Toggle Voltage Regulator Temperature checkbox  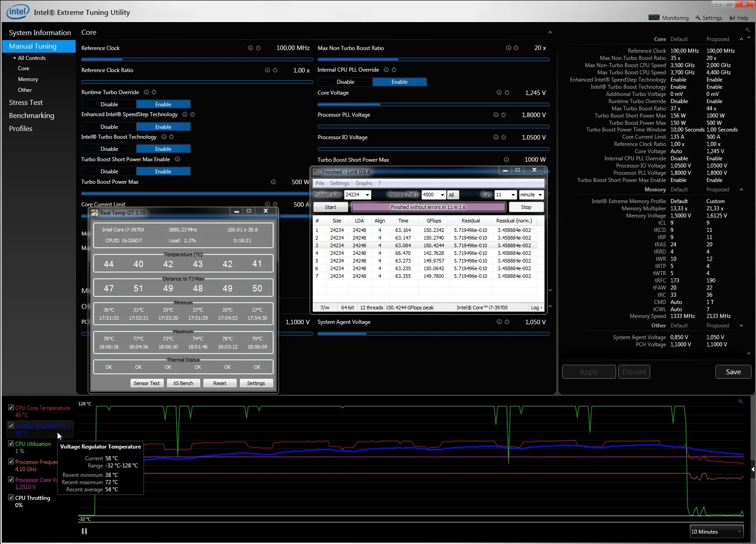[x=11, y=426]
